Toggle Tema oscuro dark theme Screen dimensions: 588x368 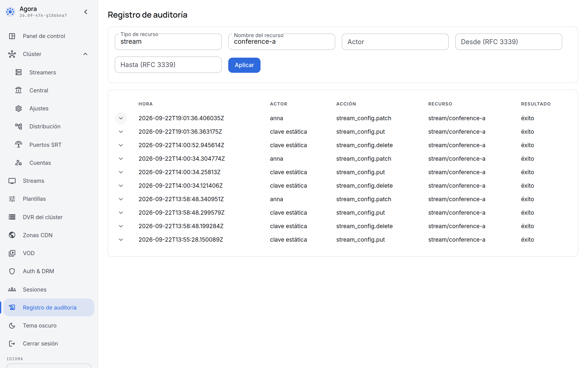point(49,325)
